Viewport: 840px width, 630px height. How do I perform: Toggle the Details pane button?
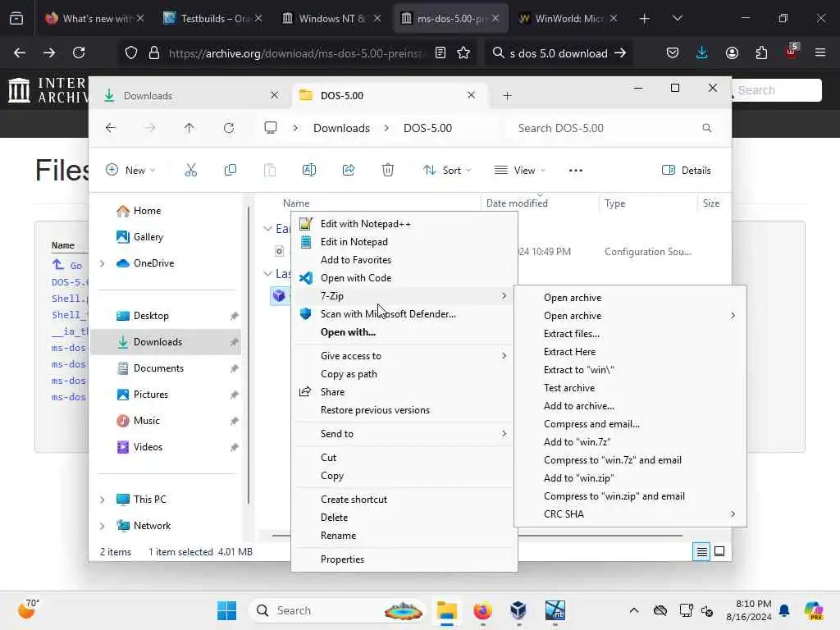pos(687,171)
